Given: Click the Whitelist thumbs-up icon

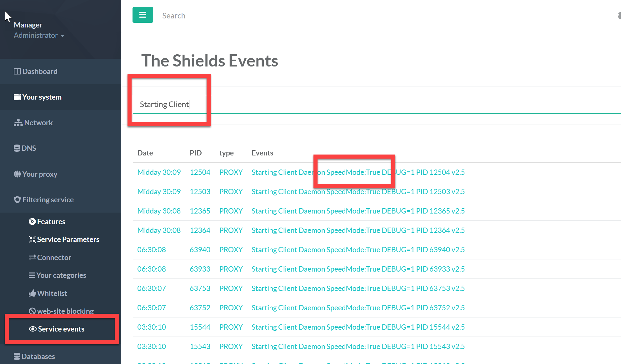Looking at the screenshot, I should pos(32,293).
